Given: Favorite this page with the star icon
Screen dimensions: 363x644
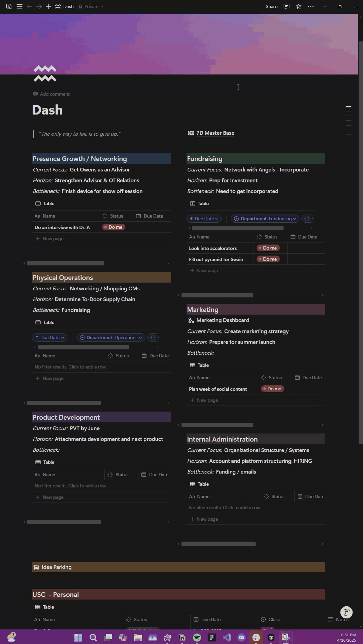Looking at the screenshot, I should click(x=299, y=6).
